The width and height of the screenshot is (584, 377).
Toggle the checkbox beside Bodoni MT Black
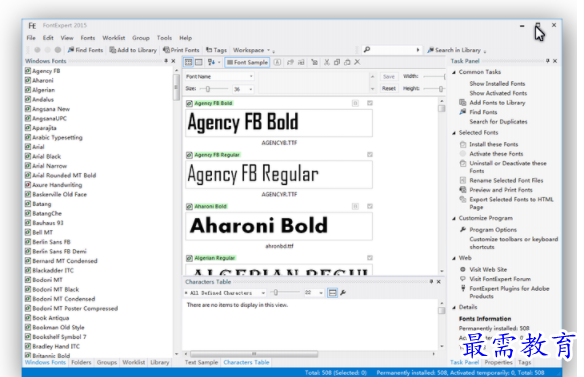(x=28, y=289)
